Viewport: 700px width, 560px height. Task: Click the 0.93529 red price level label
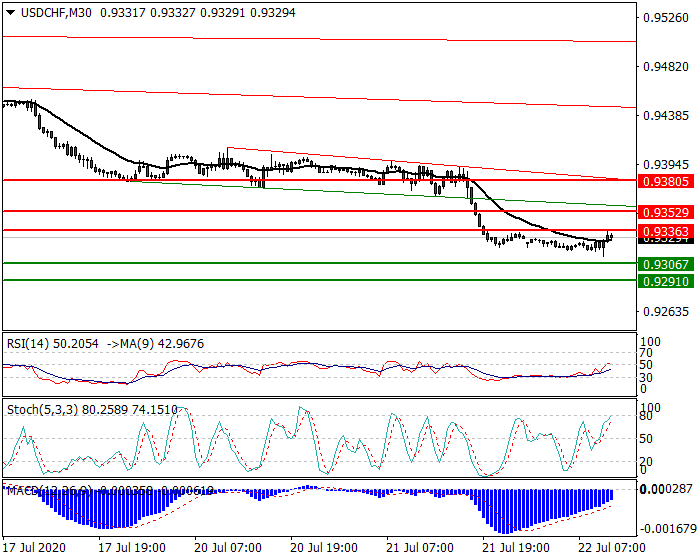pyautogui.click(x=666, y=213)
